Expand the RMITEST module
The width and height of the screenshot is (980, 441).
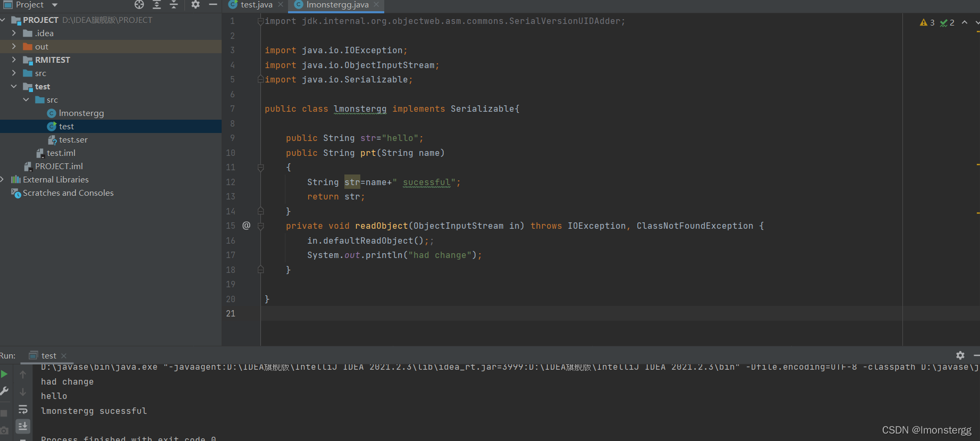(14, 60)
